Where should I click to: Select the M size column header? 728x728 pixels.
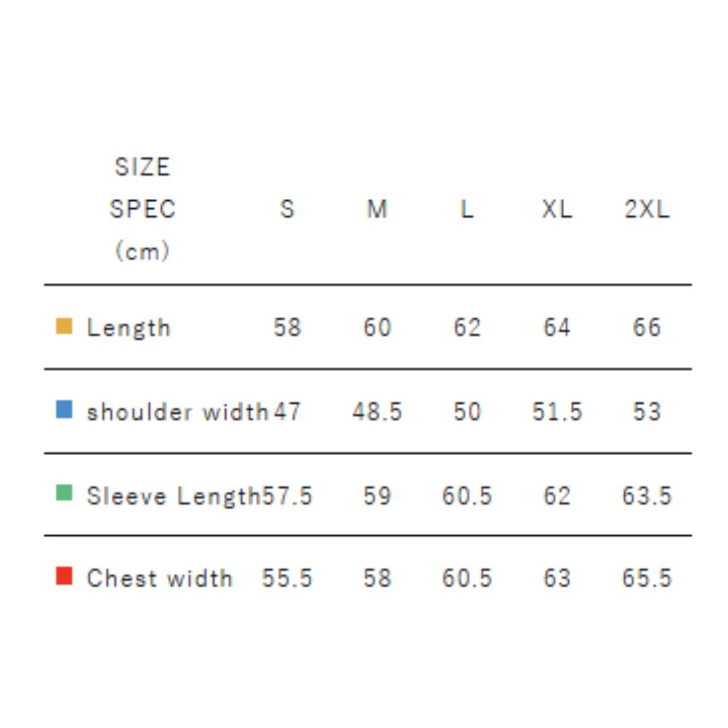[377, 210]
